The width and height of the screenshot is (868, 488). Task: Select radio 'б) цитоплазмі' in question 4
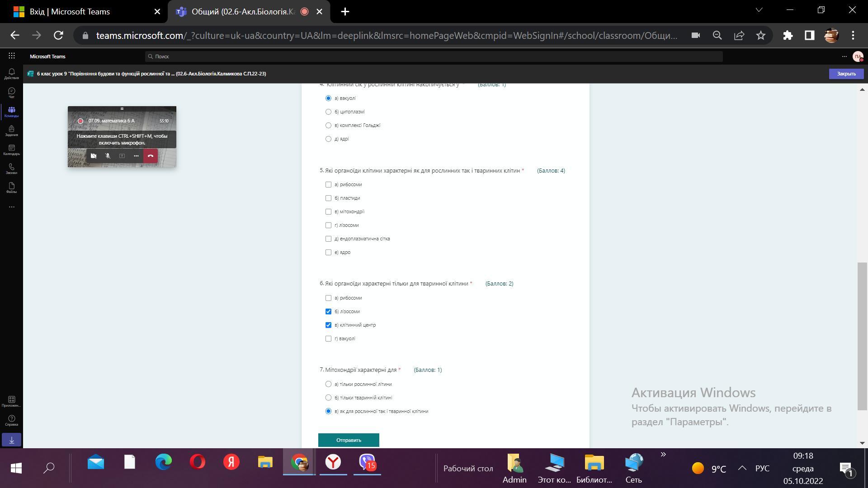[x=328, y=112]
